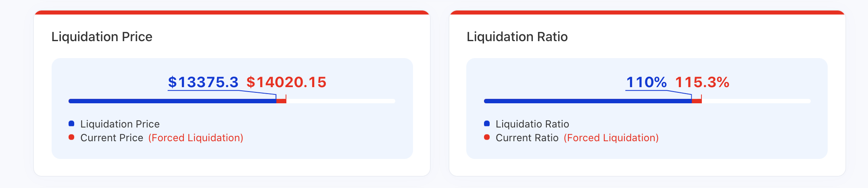
Task: Click Forced Liquidation text next to Current Price
Action: coord(196,138)
